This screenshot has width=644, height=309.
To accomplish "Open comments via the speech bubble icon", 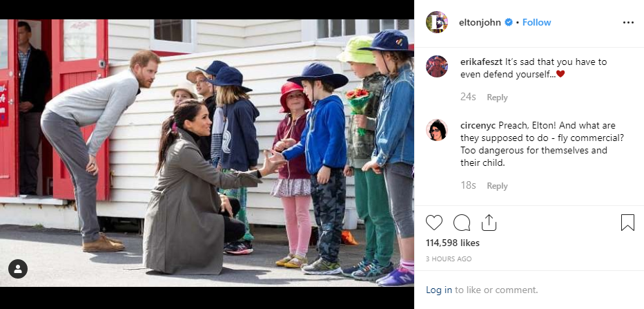I will click(x=462, y=223).
